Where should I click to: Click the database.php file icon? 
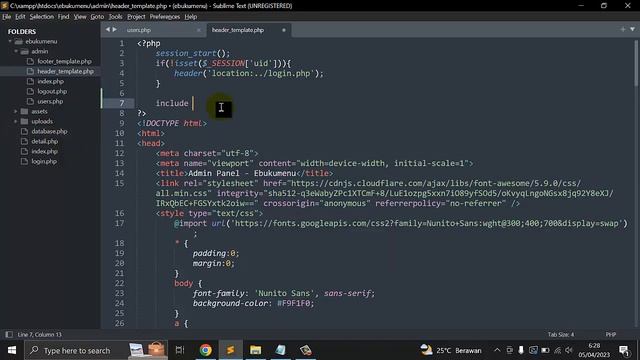pyautogui.click(x=24, y=131)
